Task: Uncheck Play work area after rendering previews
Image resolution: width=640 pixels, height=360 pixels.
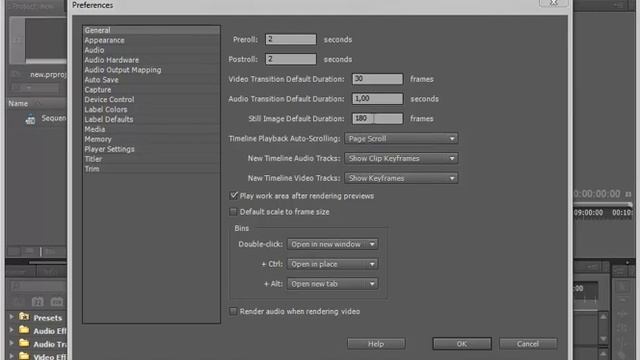Action: coord(233,196)
